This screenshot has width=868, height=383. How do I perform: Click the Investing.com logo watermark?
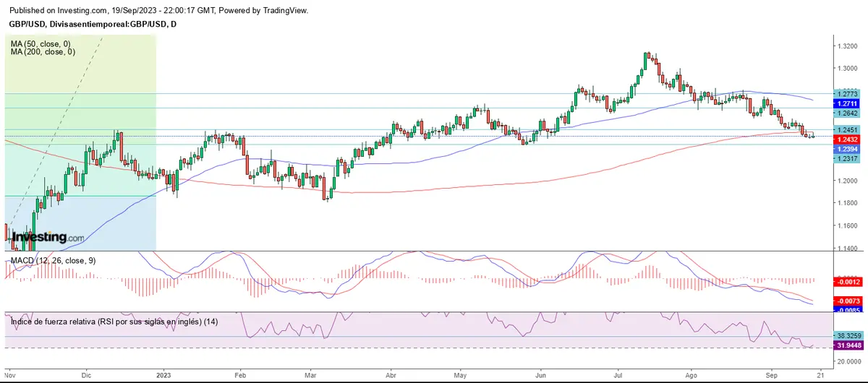48,237
